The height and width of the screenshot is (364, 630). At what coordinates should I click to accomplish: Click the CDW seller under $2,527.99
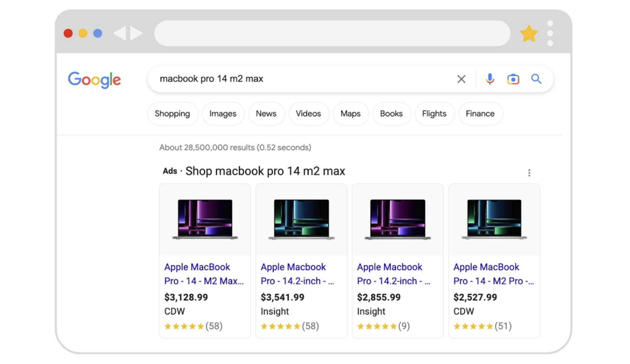[x=464, y=311]
